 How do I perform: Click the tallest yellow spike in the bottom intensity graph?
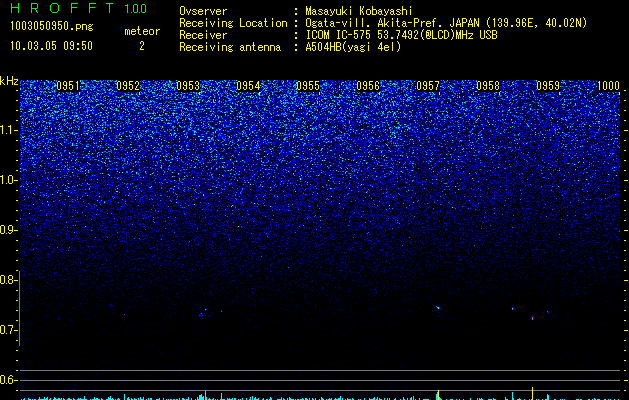532,393
